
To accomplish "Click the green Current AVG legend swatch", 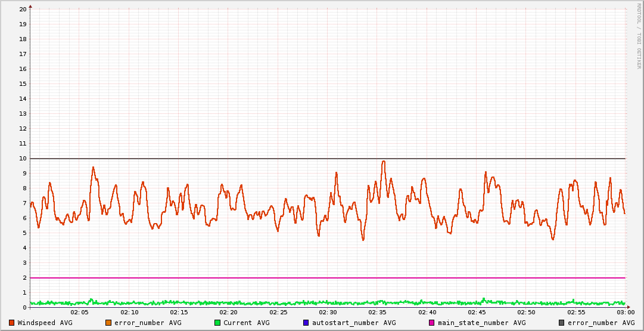I will click(x=217, y=323).
